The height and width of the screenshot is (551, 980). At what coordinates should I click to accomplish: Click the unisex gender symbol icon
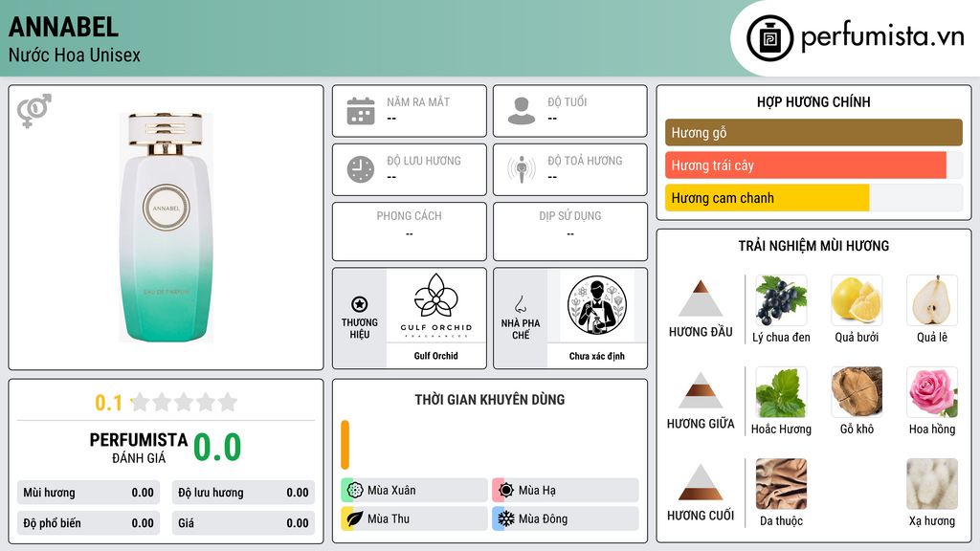click(33, 111)
